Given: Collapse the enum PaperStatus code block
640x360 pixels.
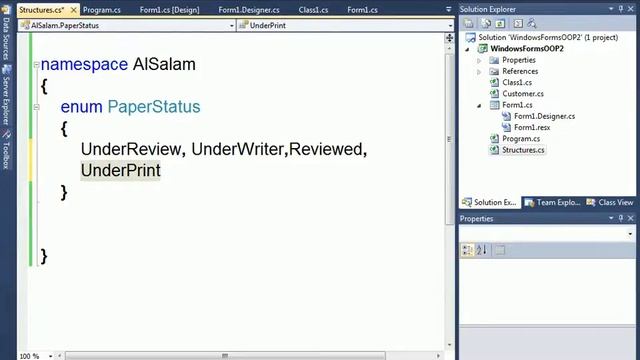Looking at the screenshot, I should click(36, 107).
